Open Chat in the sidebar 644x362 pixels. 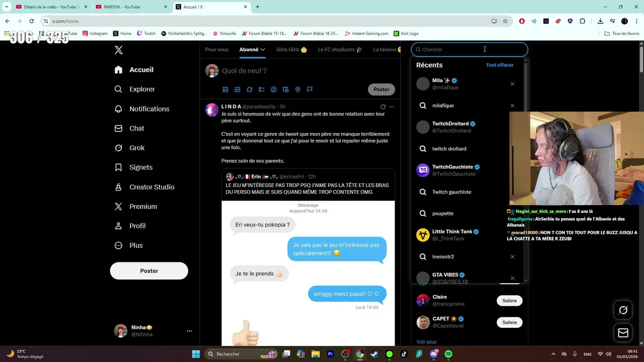129,128
